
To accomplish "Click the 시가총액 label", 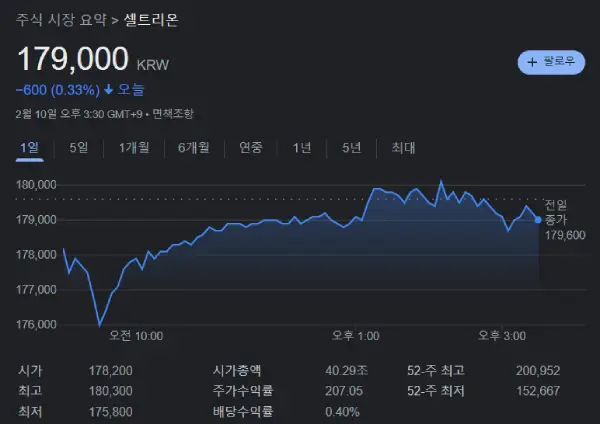I will coord(237,370).
